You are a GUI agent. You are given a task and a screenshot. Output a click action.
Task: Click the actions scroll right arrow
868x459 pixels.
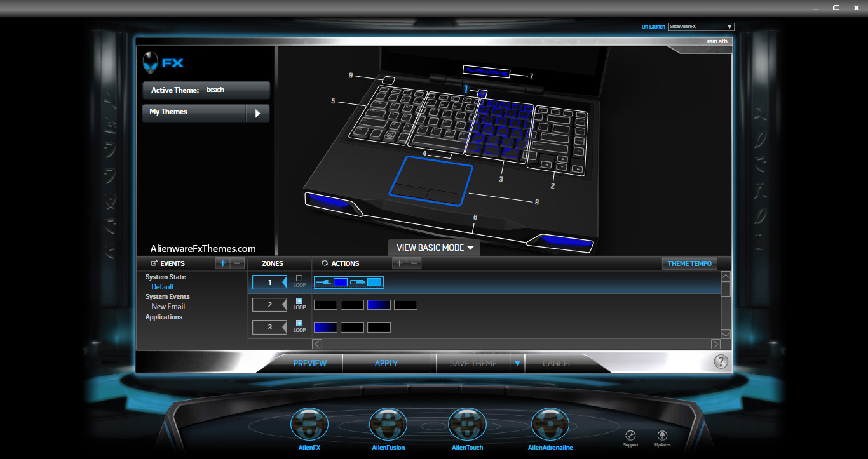coord(715,344)
